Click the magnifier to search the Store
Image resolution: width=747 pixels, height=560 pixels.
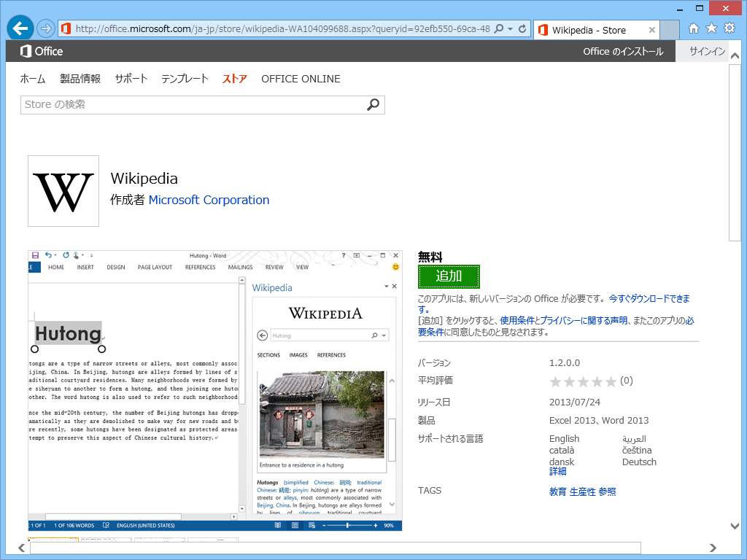click(x=373, y=105)
